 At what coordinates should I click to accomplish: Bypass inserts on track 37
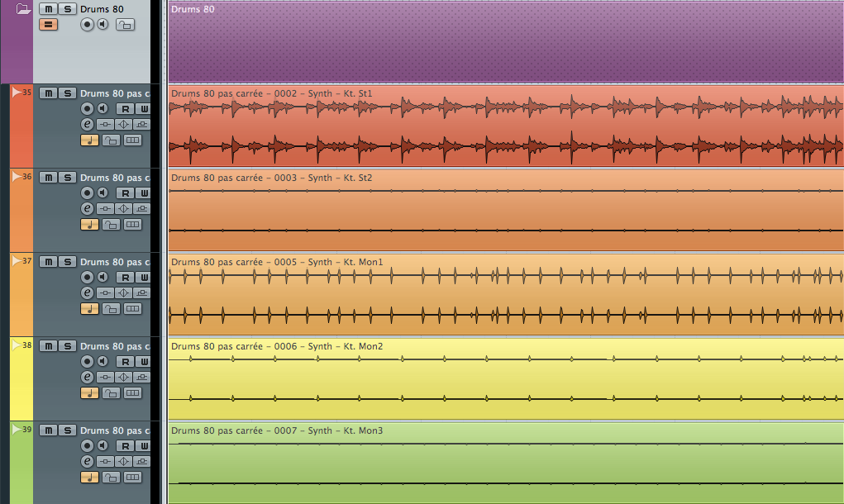coord(106,292)
